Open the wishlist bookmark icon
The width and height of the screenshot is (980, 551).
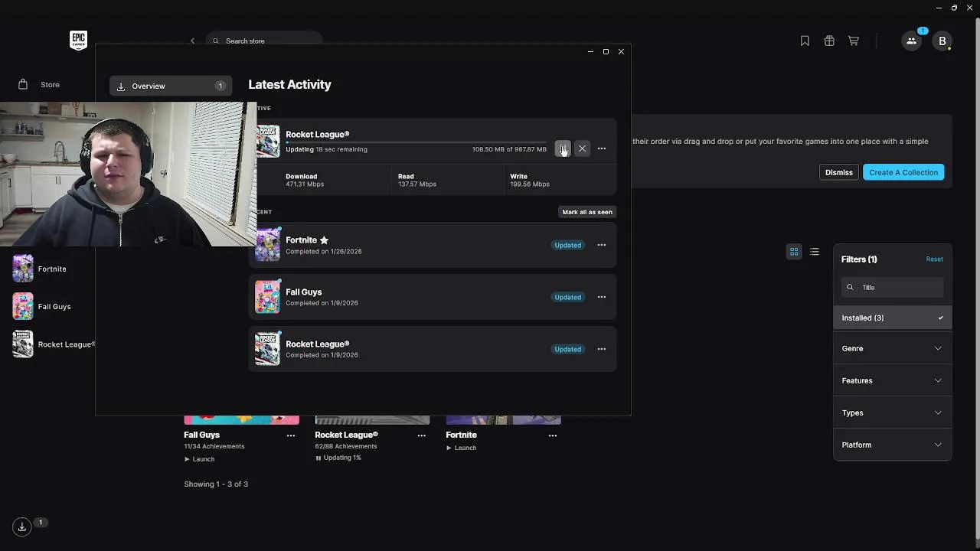805,41
